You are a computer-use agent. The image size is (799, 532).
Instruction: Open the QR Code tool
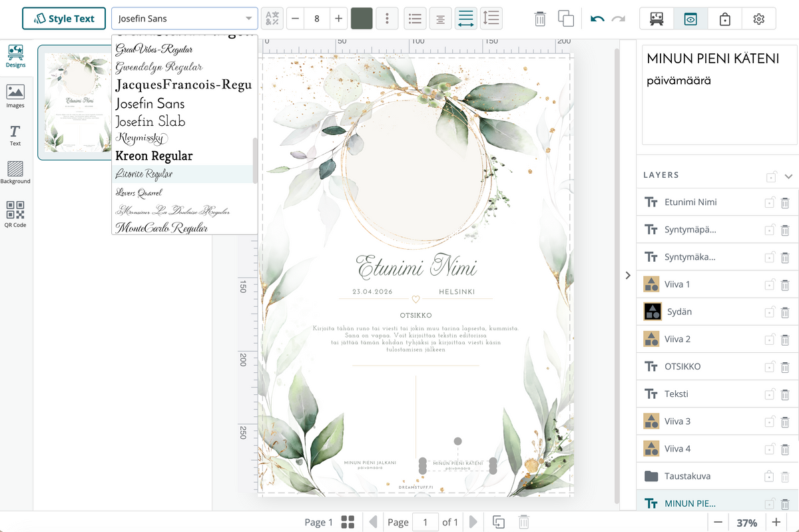tap(15, 214)
